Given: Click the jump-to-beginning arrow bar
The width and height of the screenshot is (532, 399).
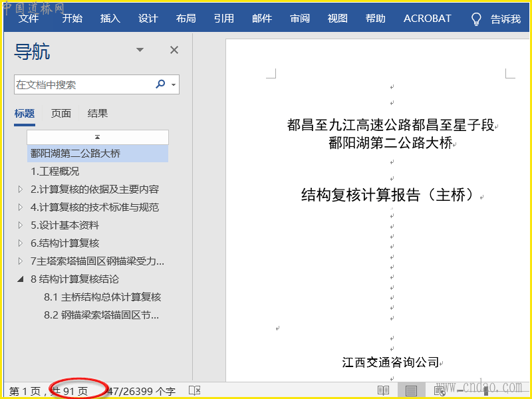Looking at the screenshot, I should [98, 137].
